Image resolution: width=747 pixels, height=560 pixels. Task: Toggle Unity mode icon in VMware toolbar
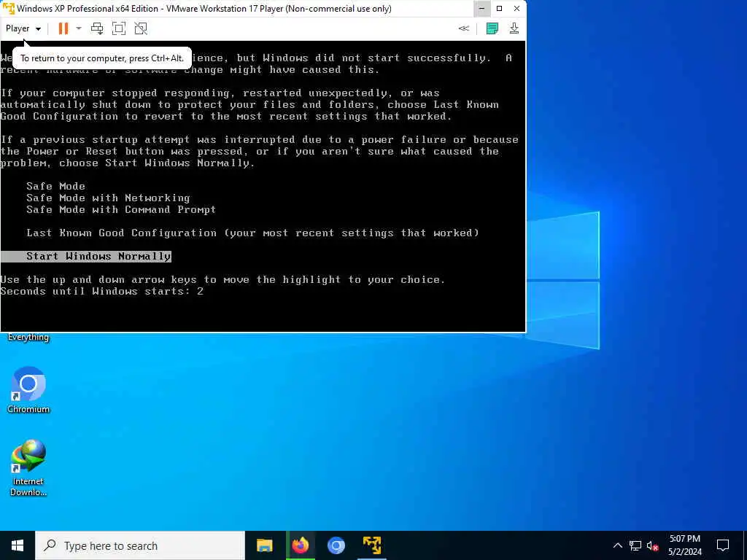pos(141,28)
